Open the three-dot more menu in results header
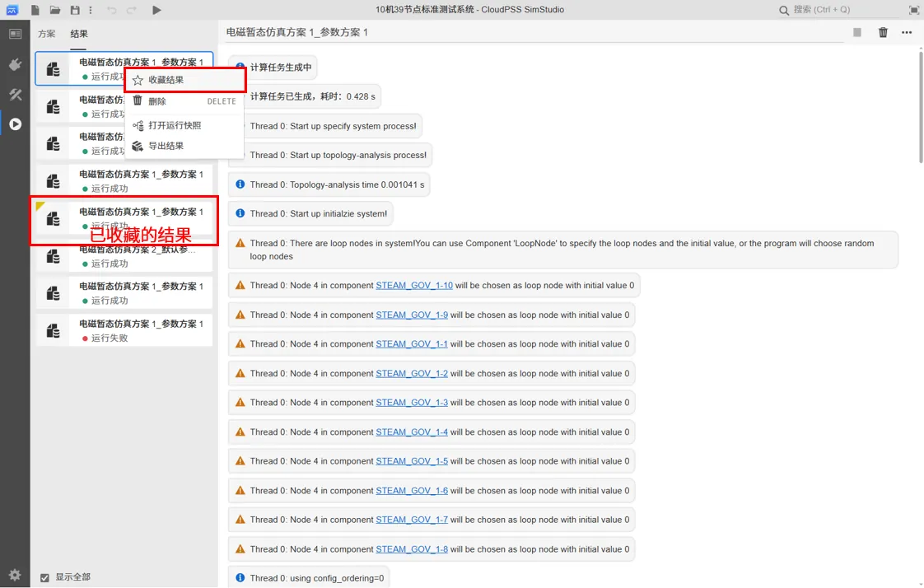924x588 pixels. coord(907,32)
